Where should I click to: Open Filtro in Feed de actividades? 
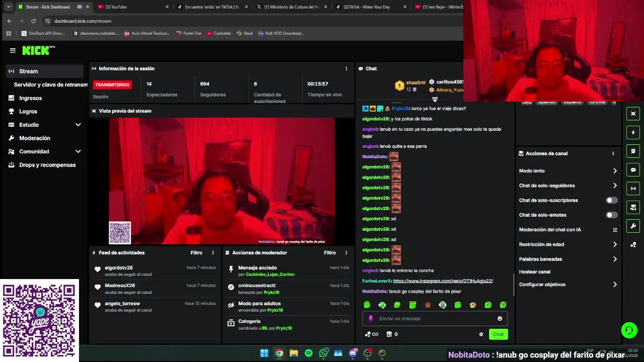[x=196, y=253]
